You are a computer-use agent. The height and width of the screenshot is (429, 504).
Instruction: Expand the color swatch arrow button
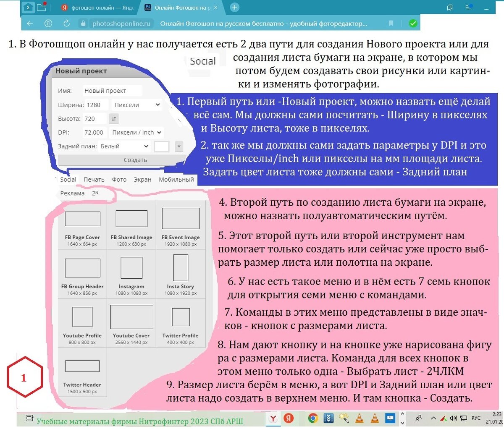[179, 146]
